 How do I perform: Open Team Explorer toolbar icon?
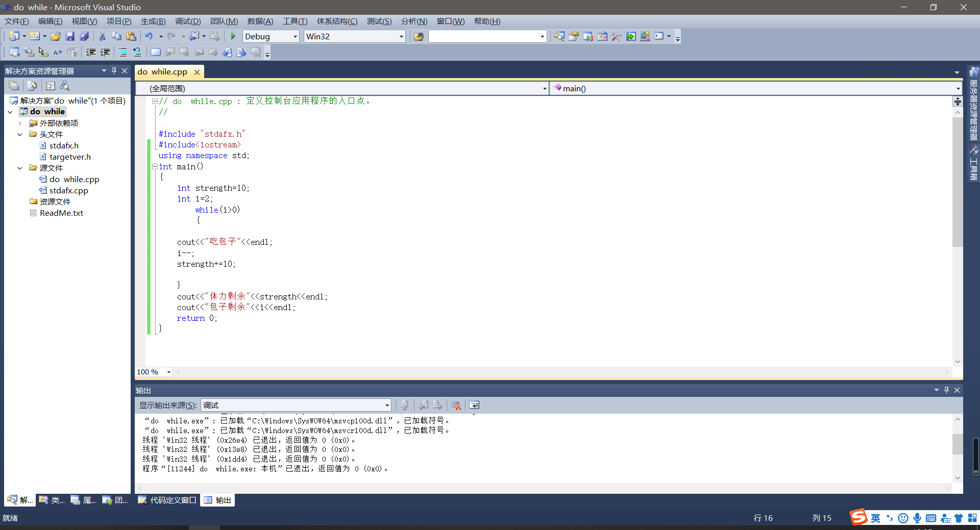588,36
